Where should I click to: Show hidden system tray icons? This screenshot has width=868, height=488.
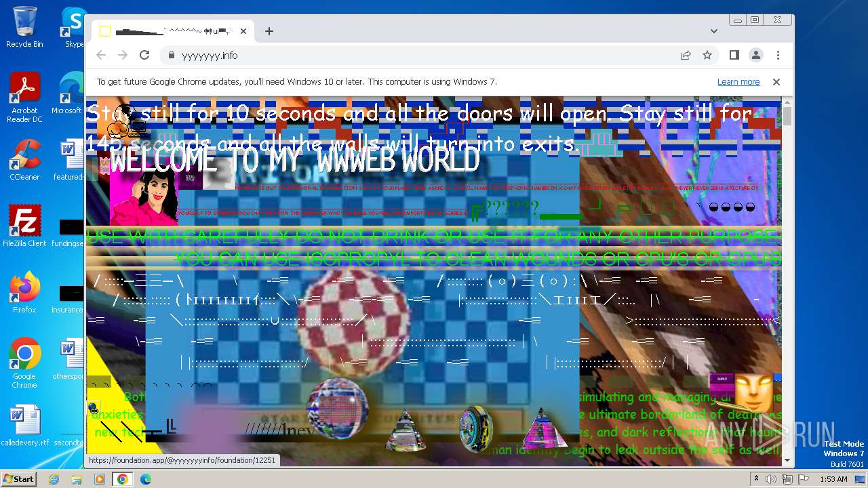(x=757, y=479)
